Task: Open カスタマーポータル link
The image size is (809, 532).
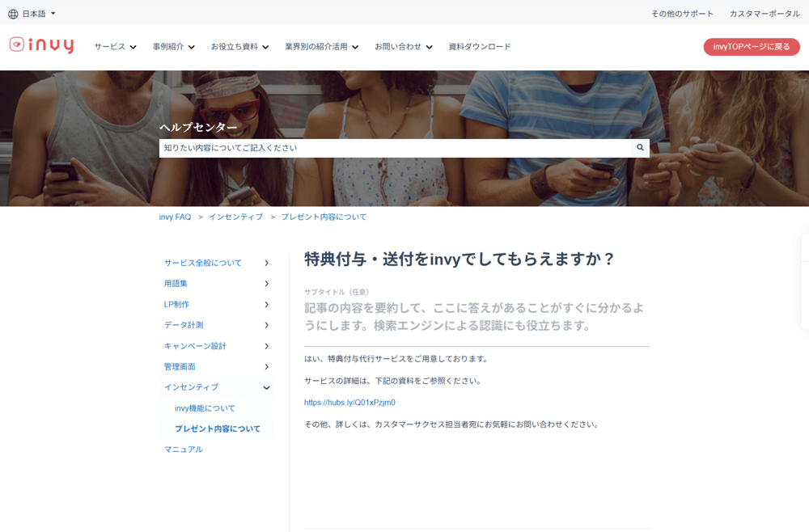Action: pyautogui.click(x=765, y=14)
